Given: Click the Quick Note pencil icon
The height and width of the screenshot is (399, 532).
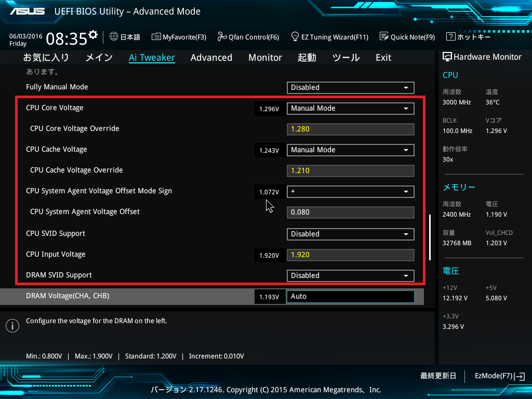Looking at the screenshot, I should pos(384,36).
